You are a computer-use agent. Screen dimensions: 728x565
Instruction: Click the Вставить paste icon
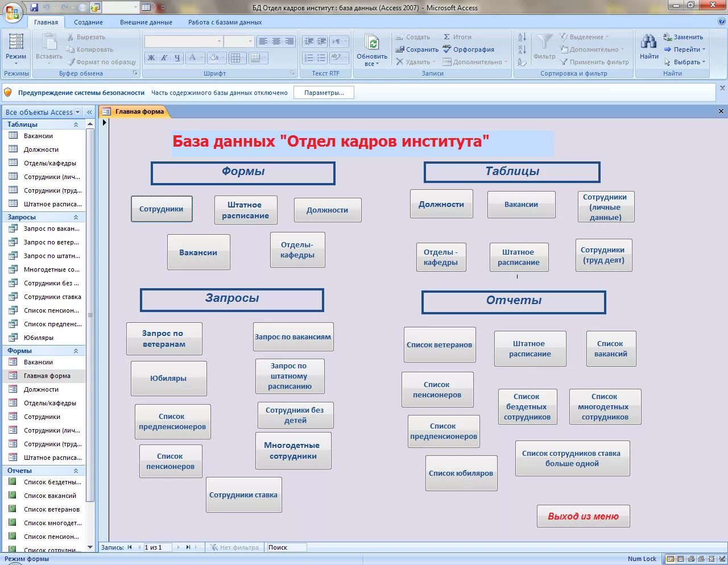pyautogui.click(x=49, y=42)
